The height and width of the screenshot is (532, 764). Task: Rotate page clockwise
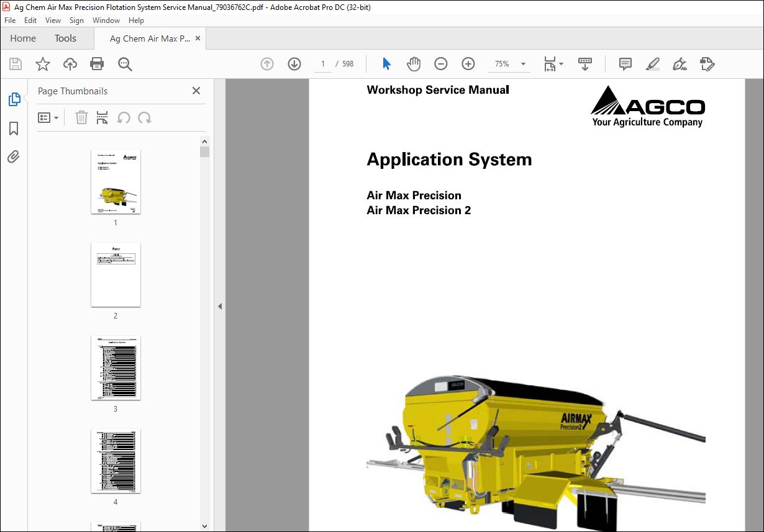[x=145, y=118]
